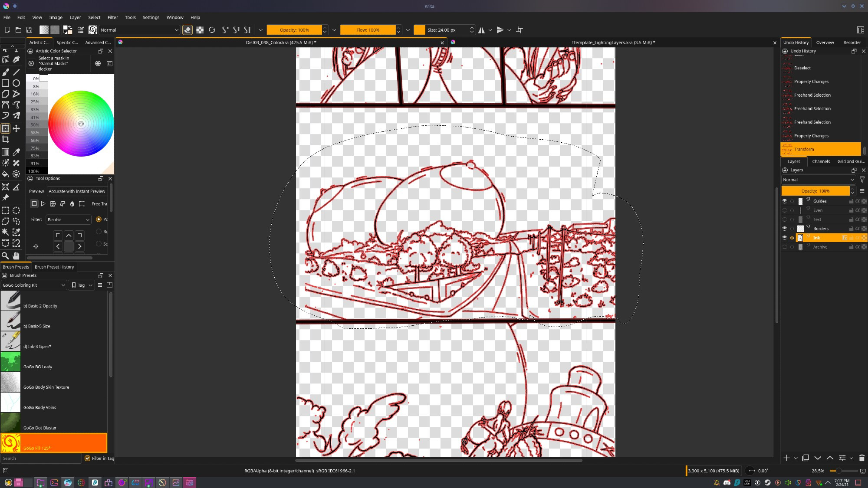Delete the layer with trash icon
Image resolution: width=868 pixels, height=488 pixels.
click(861, 458)
